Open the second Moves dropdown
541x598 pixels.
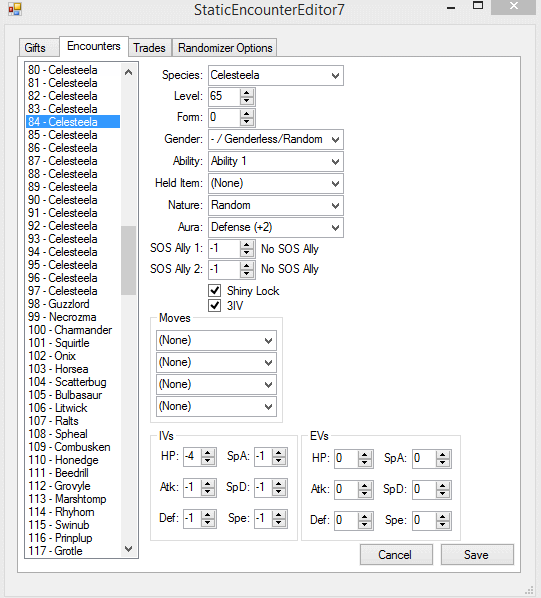click(x=216, y=362)
